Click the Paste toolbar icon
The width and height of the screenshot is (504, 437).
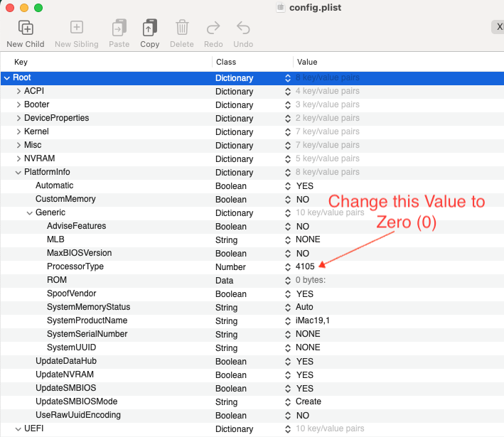pos(119,28)
